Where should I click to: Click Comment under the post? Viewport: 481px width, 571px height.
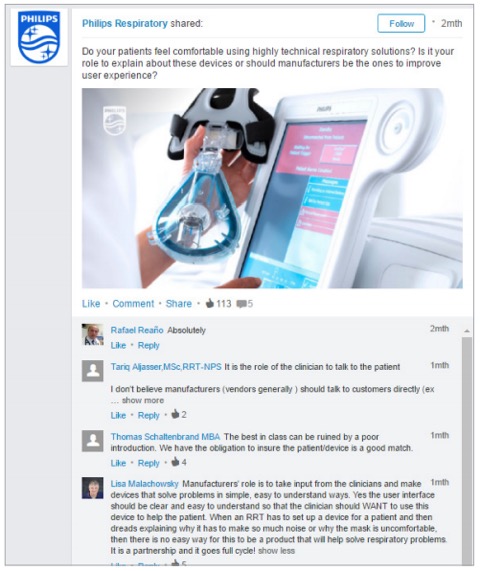point(133,304)
